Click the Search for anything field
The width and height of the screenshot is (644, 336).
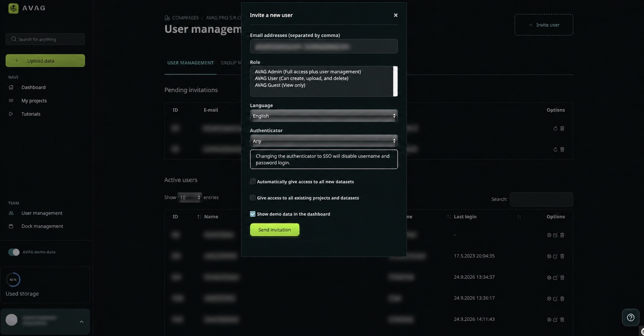click(45, 39)
